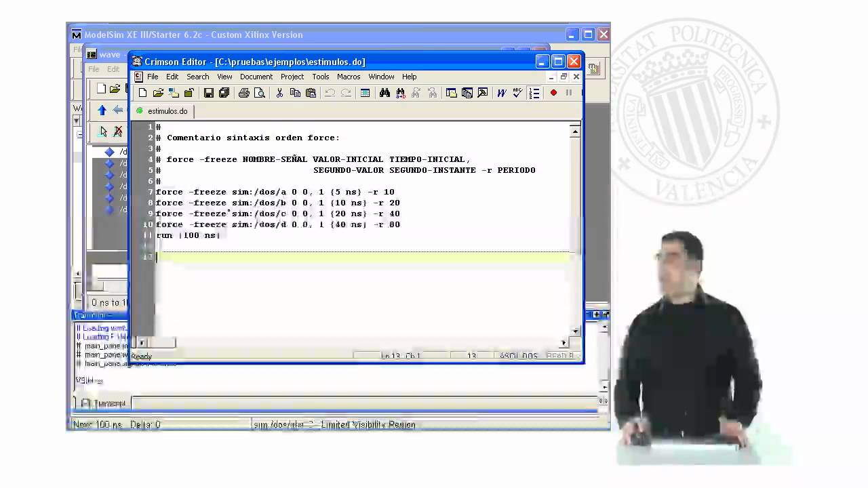868x488 pixels.
Task: Toggle word wrap with the W icon
Action: click(502, 93)
